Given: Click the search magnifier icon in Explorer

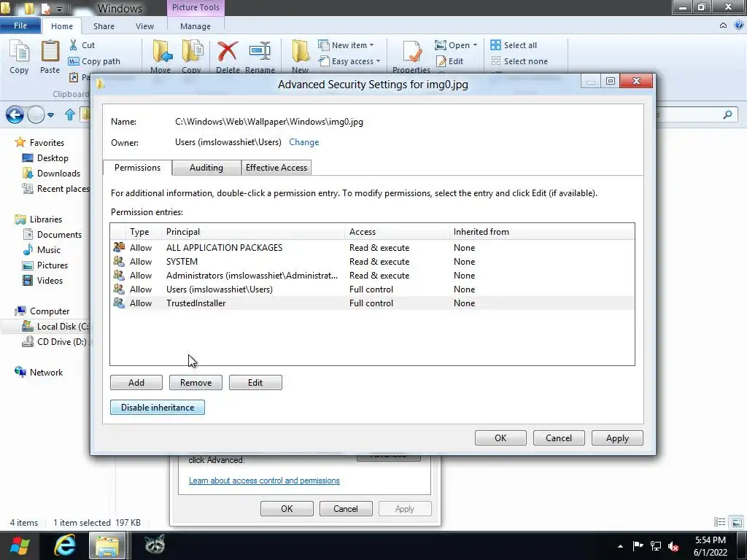Looking at the screenshot, I should click(727, 114).
